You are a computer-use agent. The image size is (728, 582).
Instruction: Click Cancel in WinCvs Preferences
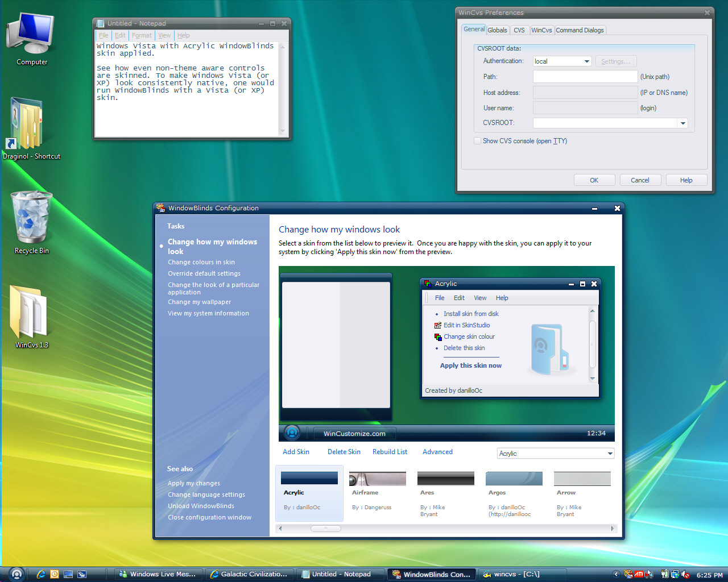(640, 180)
